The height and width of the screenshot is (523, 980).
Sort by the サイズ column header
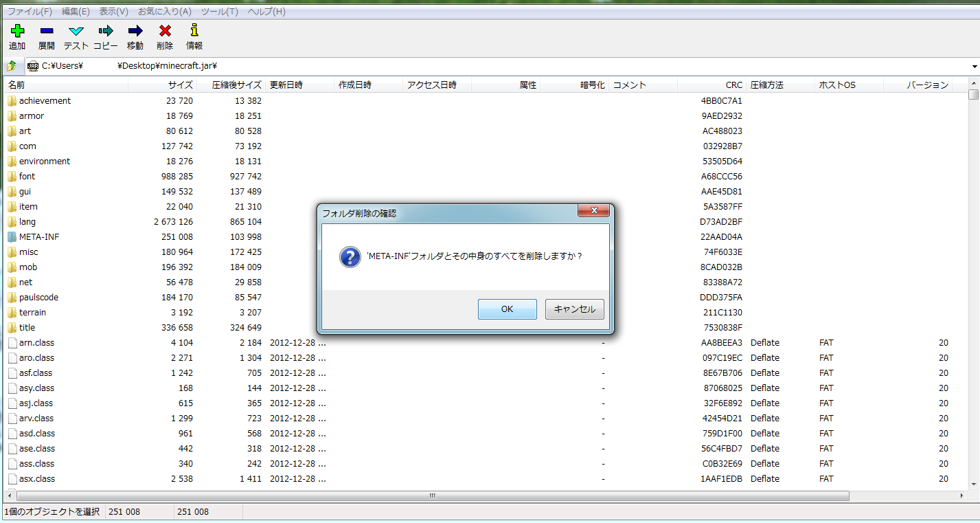tap(162, 85)
